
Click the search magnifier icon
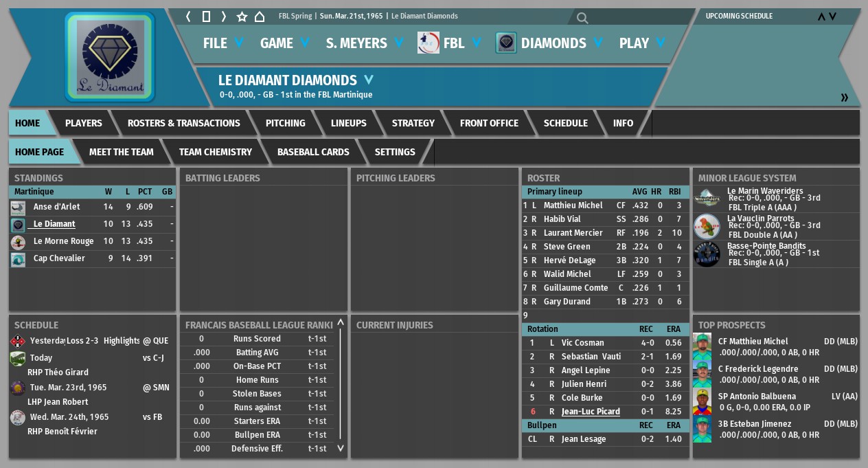pyautogui.click(x=582, y=19)
